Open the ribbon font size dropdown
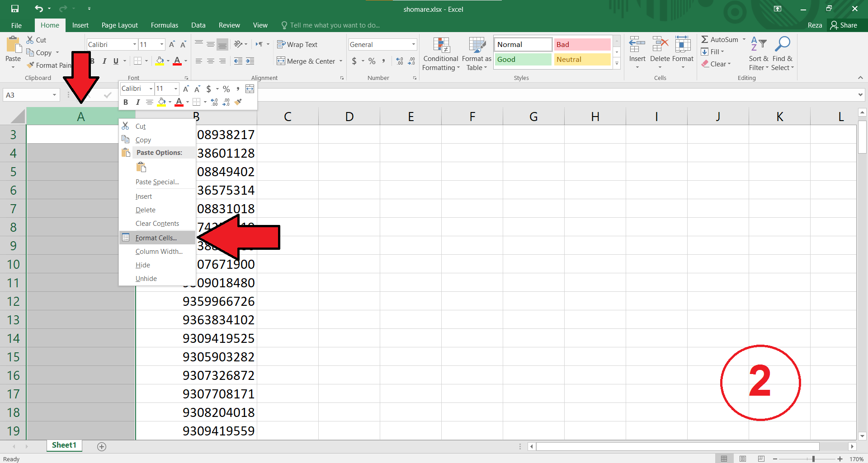 [x=161, y=44]
